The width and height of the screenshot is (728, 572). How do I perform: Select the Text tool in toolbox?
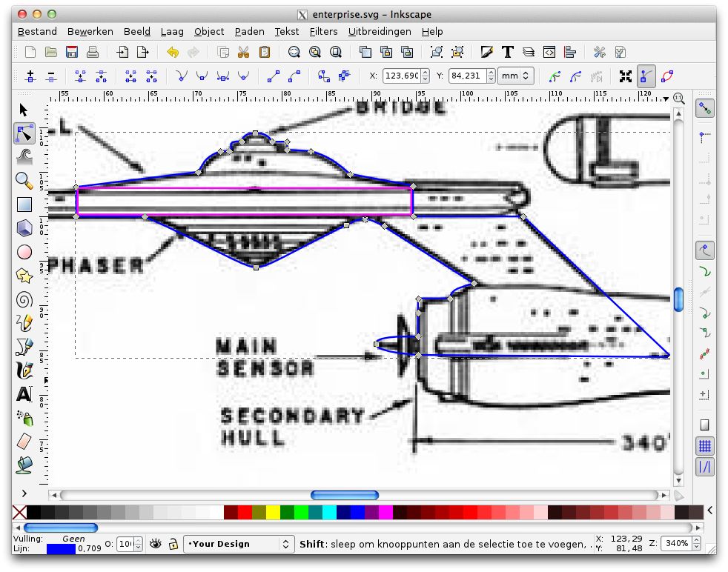tap(24, 394)
